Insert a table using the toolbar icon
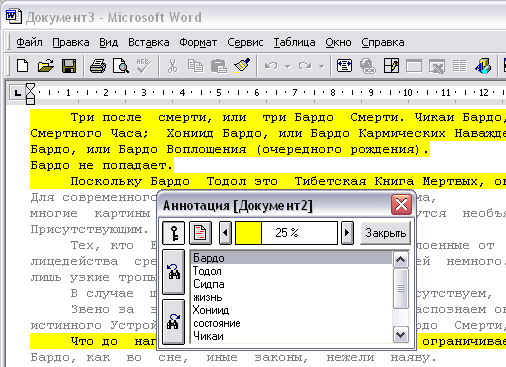506x367 pixels. pos(414,66)
